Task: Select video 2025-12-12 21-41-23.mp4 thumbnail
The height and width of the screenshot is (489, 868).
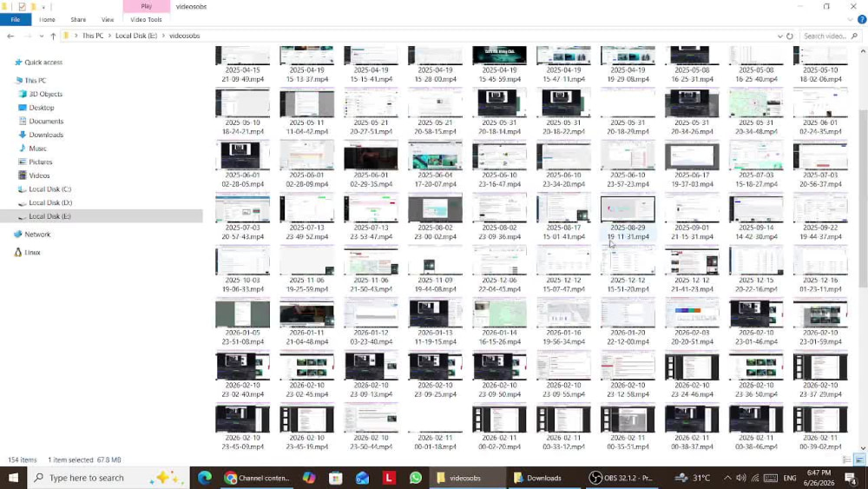Action: click(692, 261)
